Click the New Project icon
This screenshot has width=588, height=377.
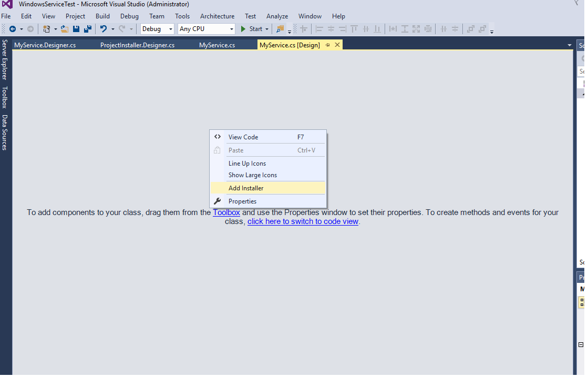46,29
